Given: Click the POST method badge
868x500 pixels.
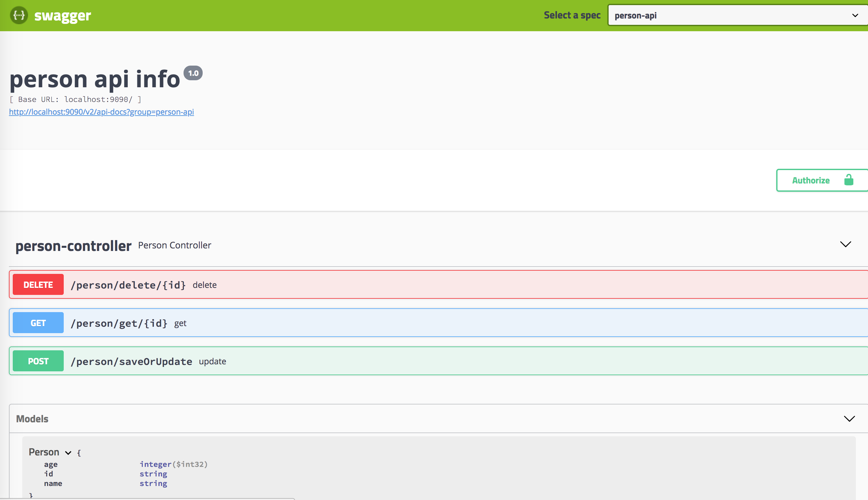Looking at the screenshot, I should click(38, 361).
